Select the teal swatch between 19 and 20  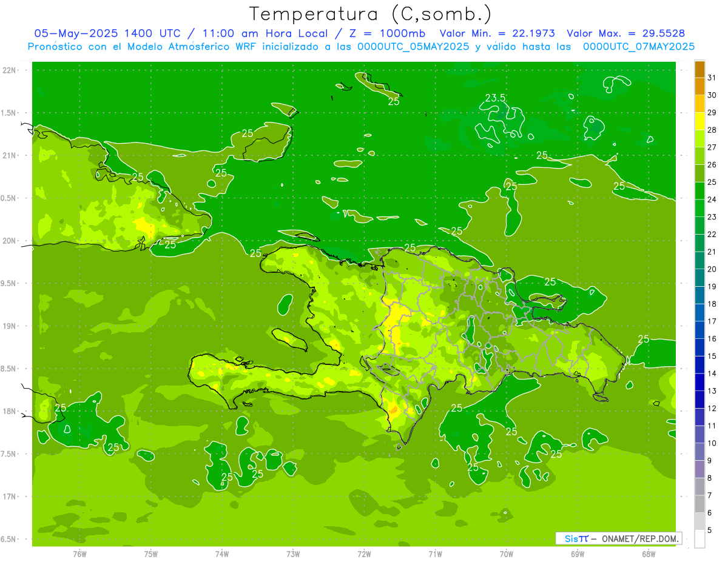coord(699,278)
